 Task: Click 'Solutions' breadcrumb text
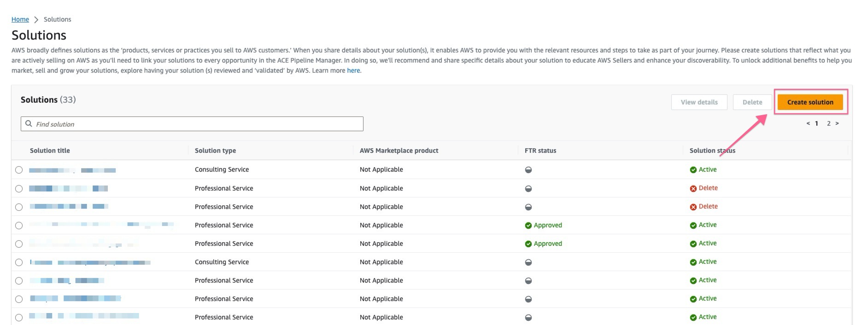click(x=57, y=19)
